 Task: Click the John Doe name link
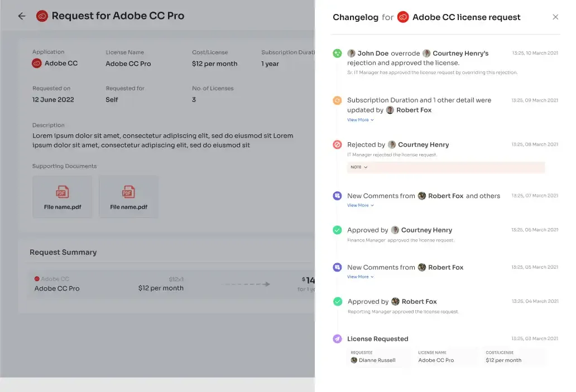373,53
